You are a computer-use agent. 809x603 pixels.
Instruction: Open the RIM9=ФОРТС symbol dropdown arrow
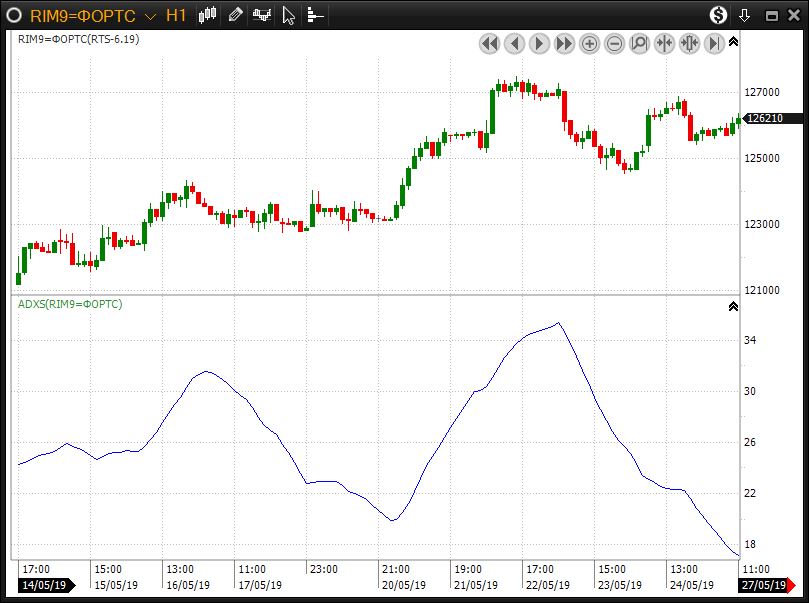point(150,16)
